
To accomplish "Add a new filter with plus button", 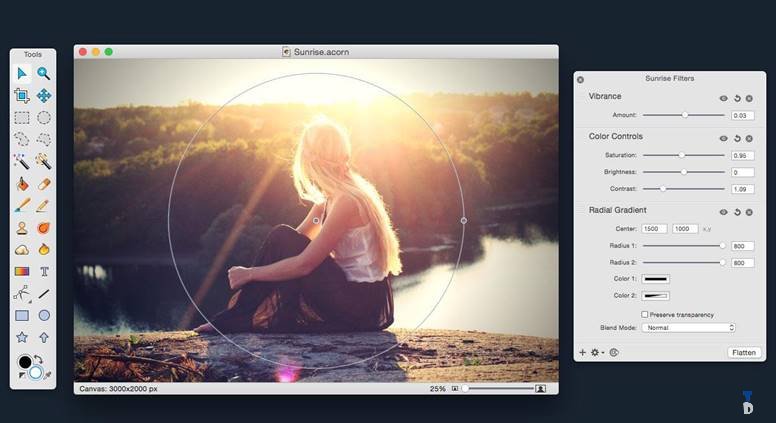I will tap(582, 352).
